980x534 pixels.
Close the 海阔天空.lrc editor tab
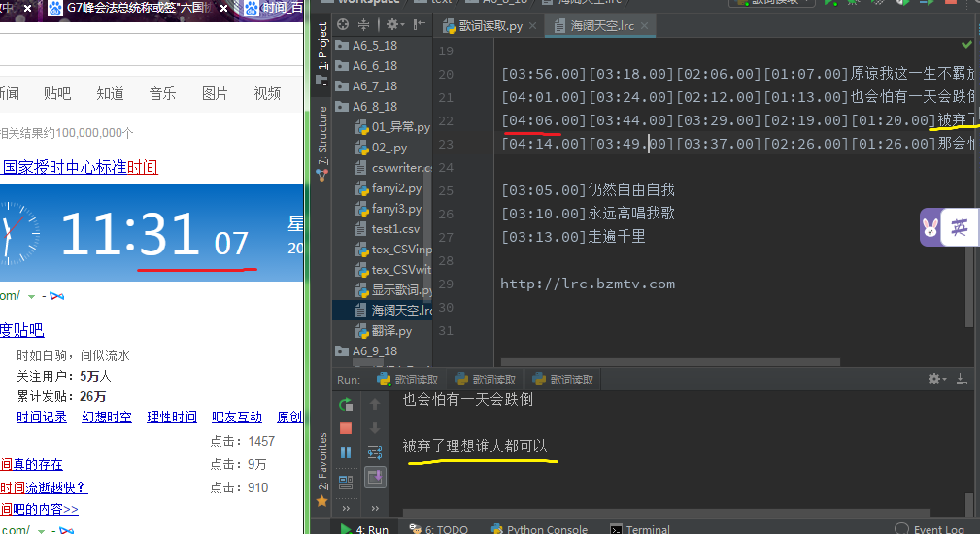[x=644, y=25]
